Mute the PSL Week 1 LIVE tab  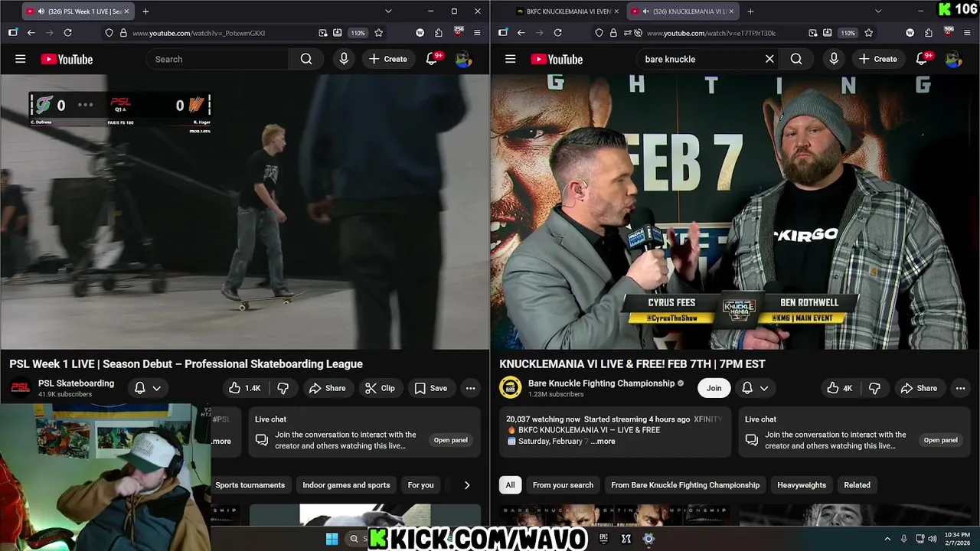41,11
